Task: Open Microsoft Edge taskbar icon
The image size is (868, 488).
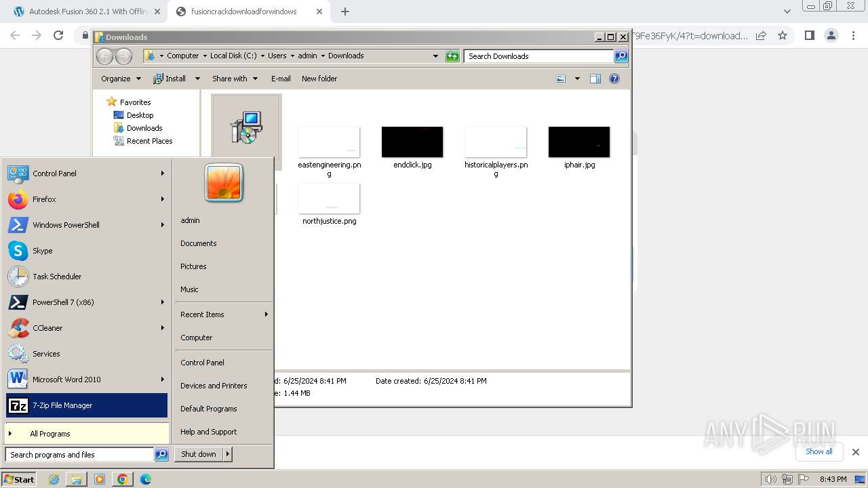Action: 146,479
